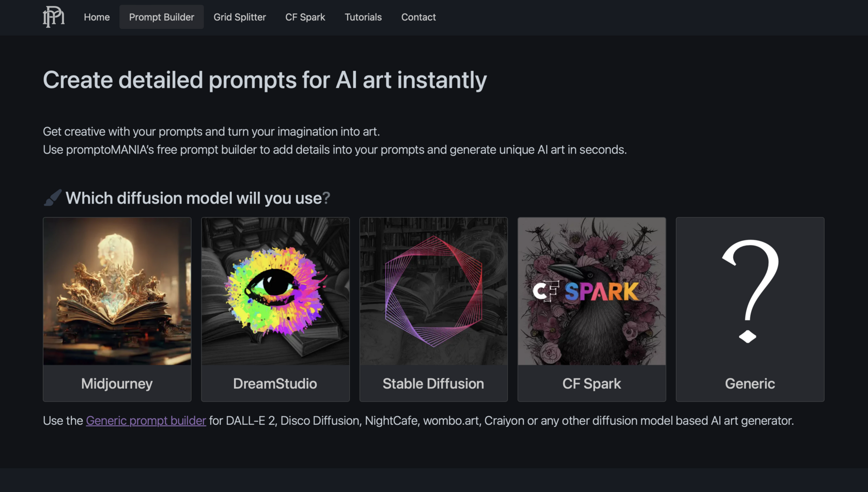Viewport: 868px width, 492px height.
Task: Open CF Spark in the navigation bar
Action: 305,17
